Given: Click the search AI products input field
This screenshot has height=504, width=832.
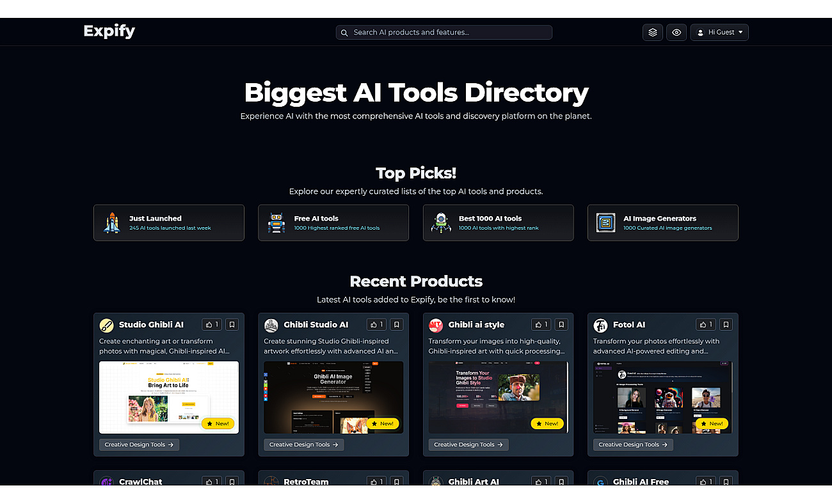Looking at the screenshot, I should (x=444, y=33).
